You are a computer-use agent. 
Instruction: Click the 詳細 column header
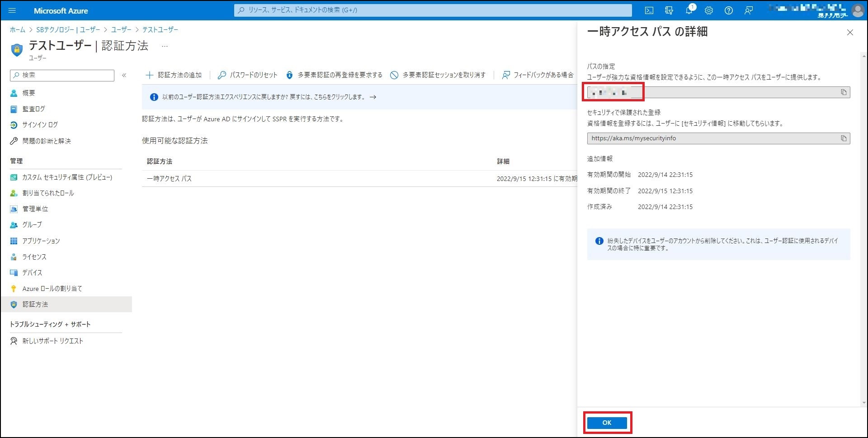tap(503, 162)
